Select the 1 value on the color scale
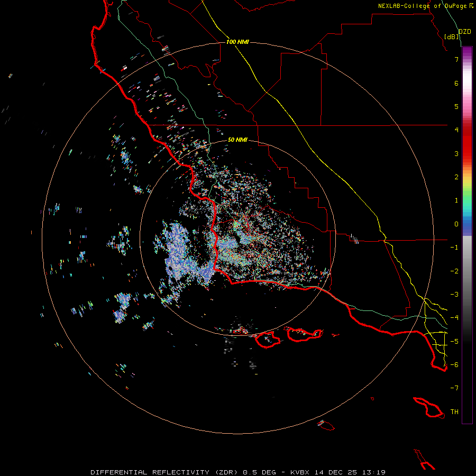 coord(456,200)
